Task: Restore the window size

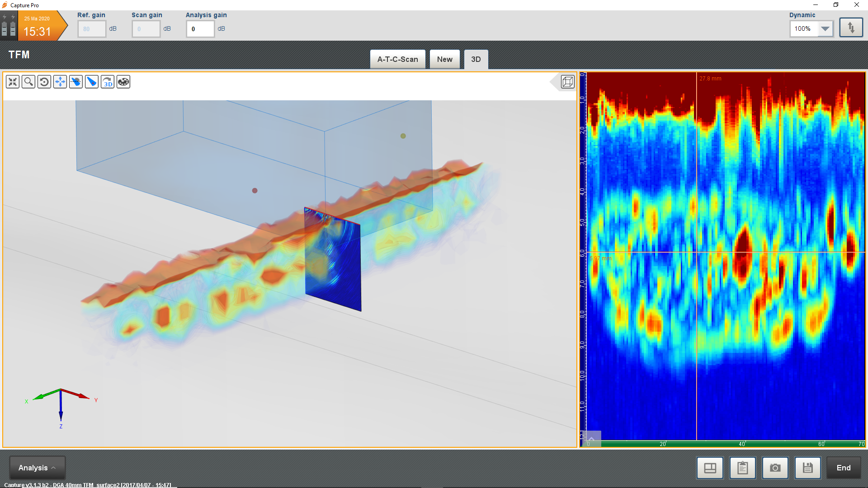Action: (x=835, y=5)
